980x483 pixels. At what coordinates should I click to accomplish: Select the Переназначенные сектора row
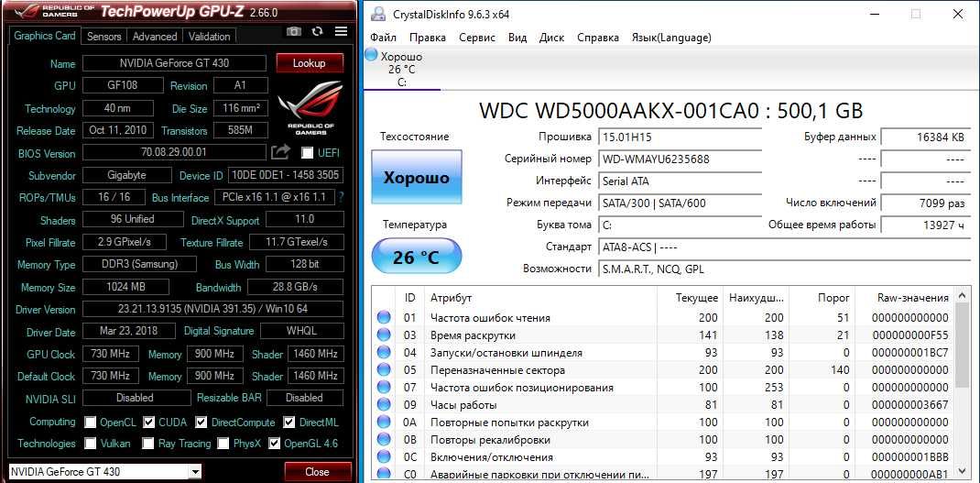(664, 370)
